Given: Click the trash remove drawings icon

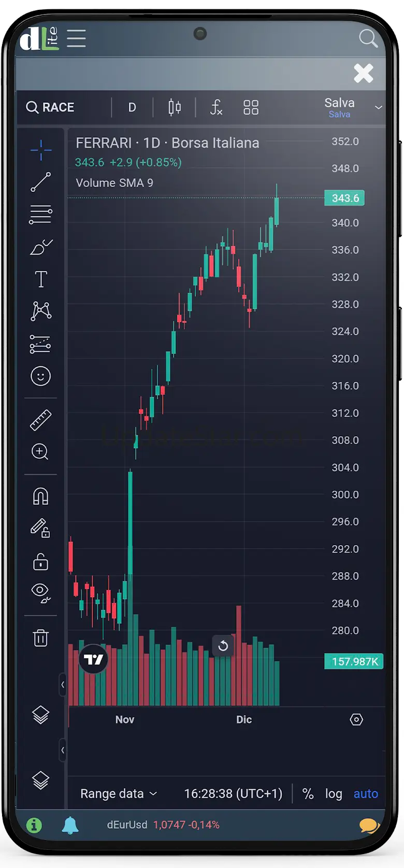Looking at the screenshot, I should (40, 637).
